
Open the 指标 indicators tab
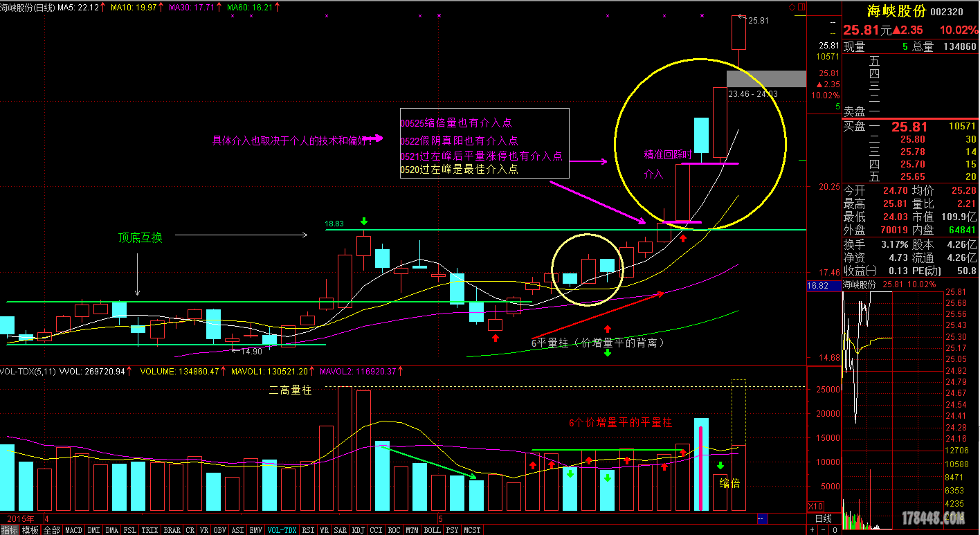click(10, 530)
